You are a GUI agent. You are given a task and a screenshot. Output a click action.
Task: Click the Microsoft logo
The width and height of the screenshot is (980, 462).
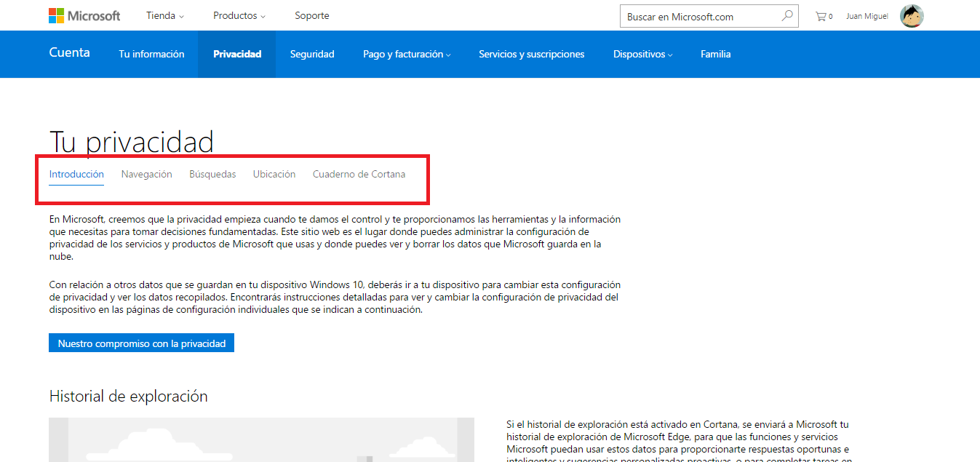(84, 15)
